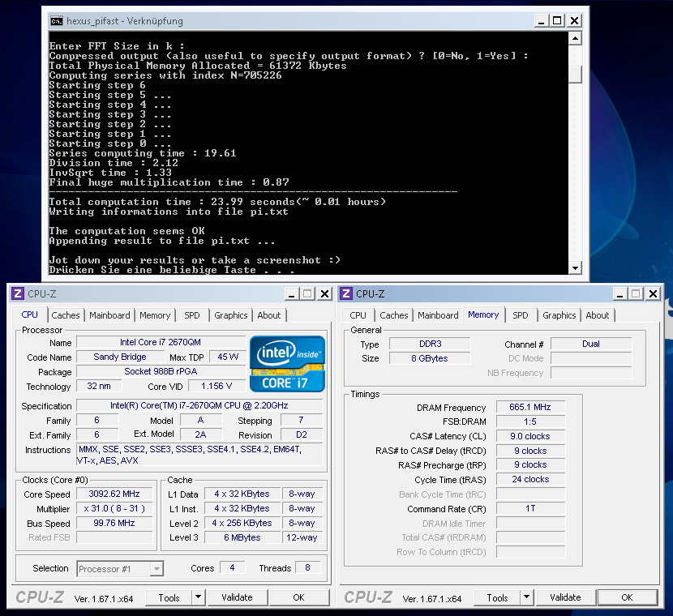The width and height of the screenshot is (673, 616).
Task: Click OK in the right CPU-Z window
Action: 627,597
